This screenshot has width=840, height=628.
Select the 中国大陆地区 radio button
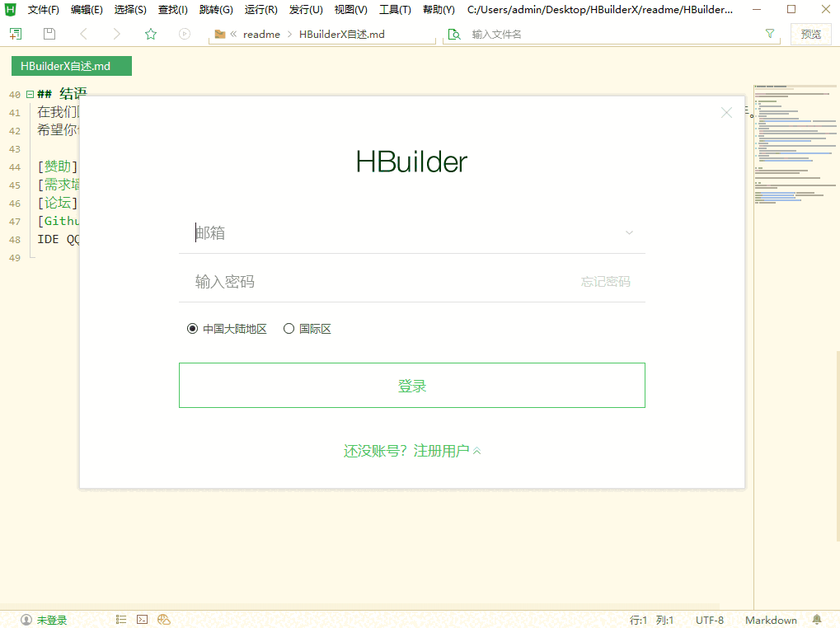point(192,328)
